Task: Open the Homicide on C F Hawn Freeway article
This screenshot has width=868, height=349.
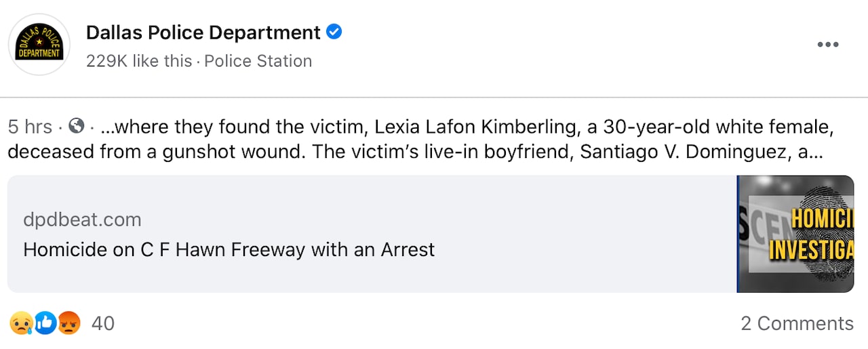Action: tap(229, 250)
